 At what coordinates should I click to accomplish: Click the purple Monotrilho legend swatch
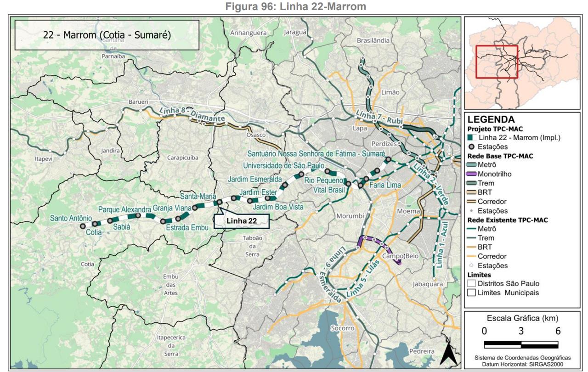(472, 174)
